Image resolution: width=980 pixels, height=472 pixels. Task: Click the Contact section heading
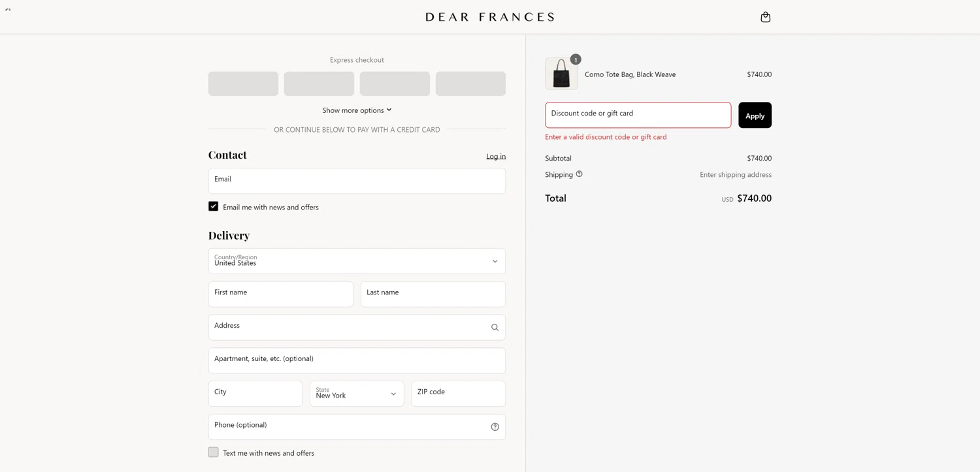[227, 155]
